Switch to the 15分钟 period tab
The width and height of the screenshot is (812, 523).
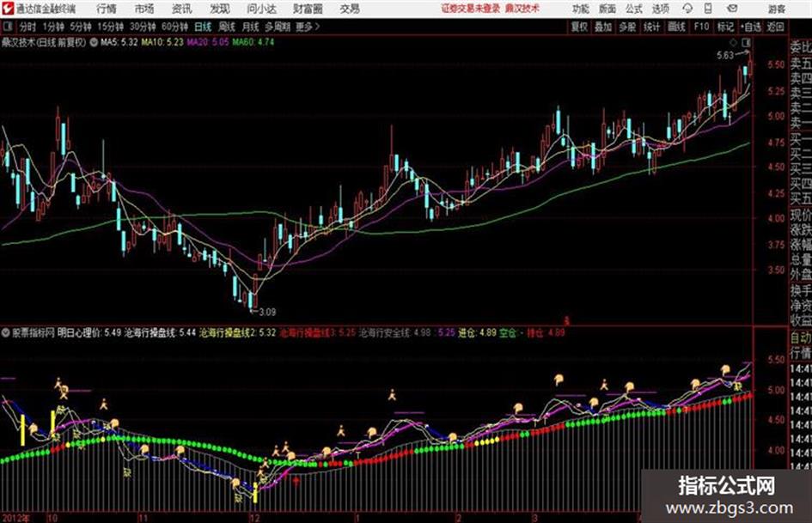click(111, 27)
